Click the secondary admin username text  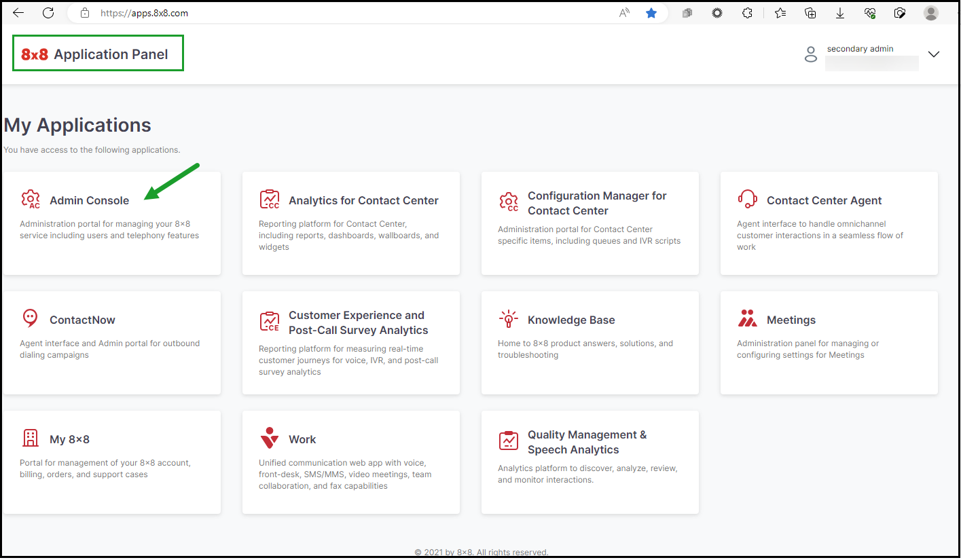(860, 49)
